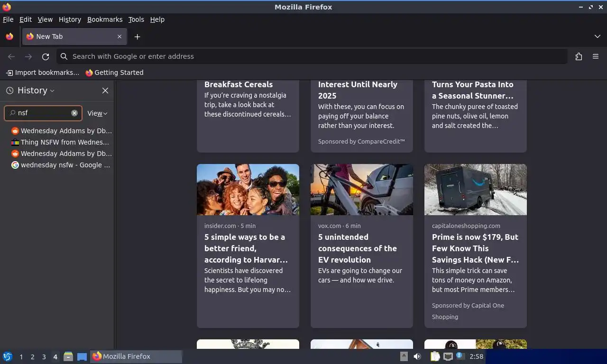The width and height of the screenshot is (607, 364).
Task: Click the forward navigation arrow
Action: point(28,56)
